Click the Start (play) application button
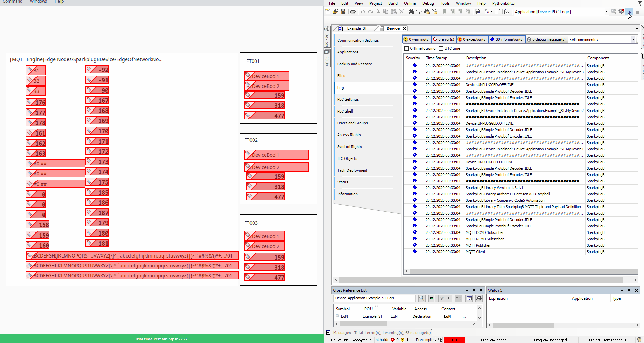This screenshot has height=343, width=644. pyautogui.click(x=629, y=12)
